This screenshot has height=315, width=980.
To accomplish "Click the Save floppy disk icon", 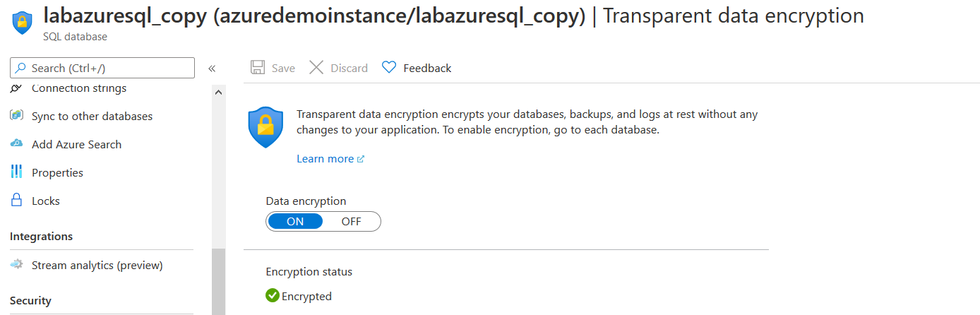I will tap(258, 68).
